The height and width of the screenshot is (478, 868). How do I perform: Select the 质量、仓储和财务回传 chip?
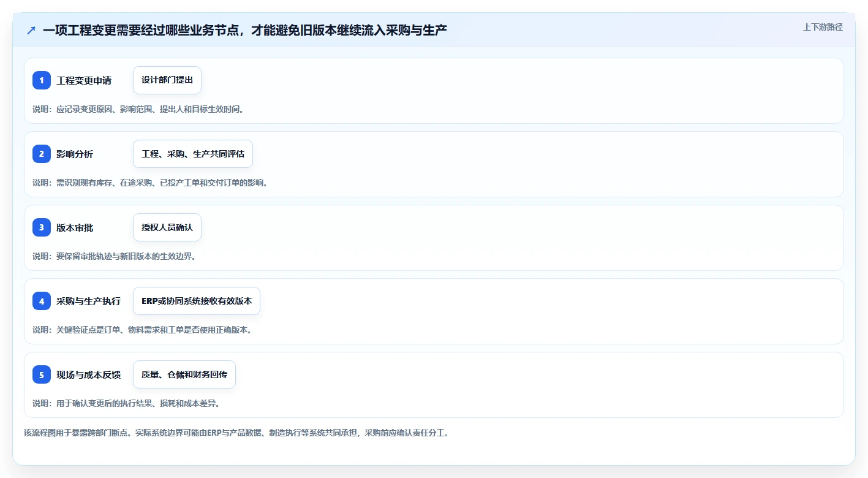tap(184, 374)
